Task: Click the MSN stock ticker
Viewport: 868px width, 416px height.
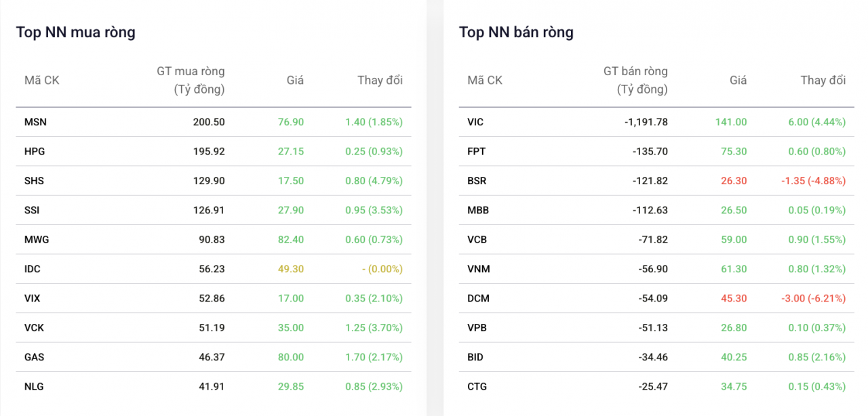Action: tap(35, 122)
